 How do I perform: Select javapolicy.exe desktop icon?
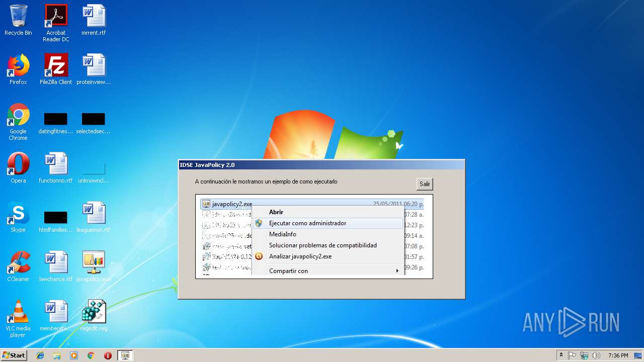(94, 266)
